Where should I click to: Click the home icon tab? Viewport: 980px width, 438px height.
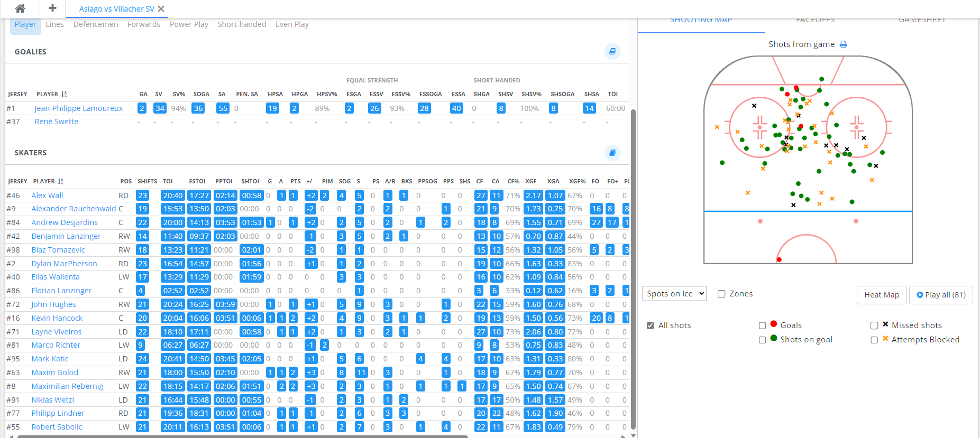click(x=20, y=8)
